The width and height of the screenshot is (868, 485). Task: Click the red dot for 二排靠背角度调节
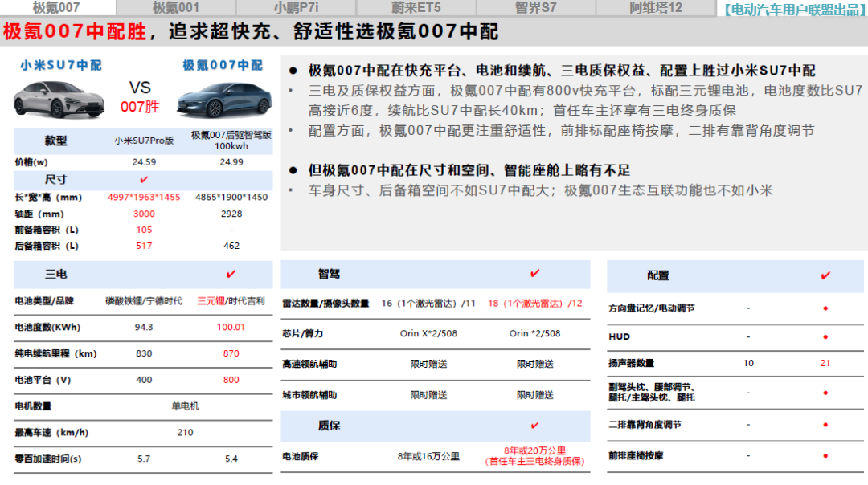(x=825, y=425)
